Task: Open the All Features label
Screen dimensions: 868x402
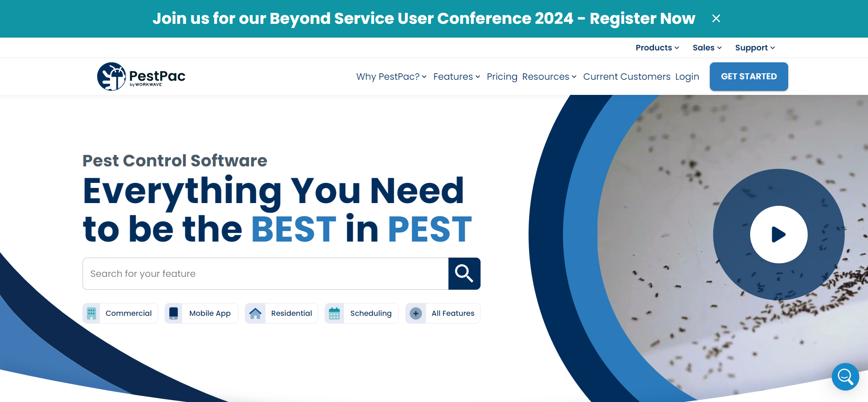Action: (x=453, y=314)
